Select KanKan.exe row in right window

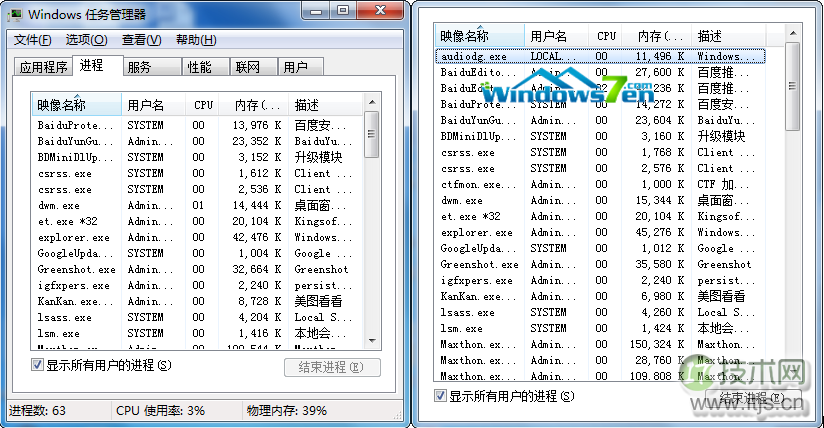600,297
